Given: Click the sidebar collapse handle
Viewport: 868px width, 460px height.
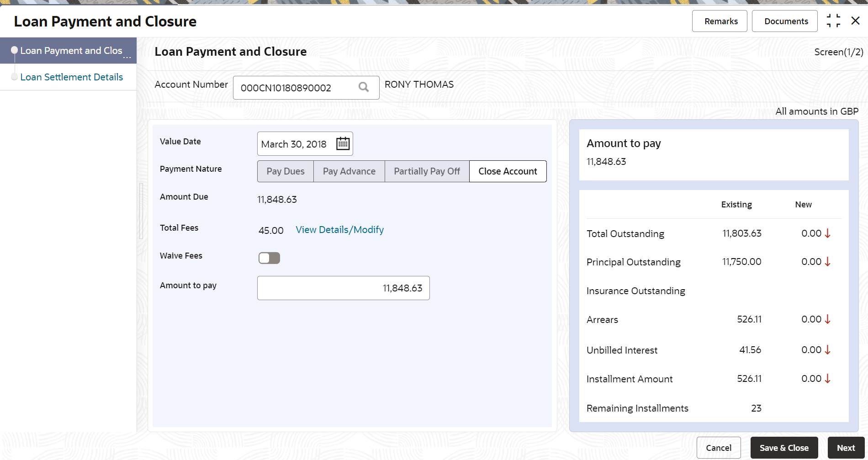Looking at the screenshot, I should tap(141, 211).
